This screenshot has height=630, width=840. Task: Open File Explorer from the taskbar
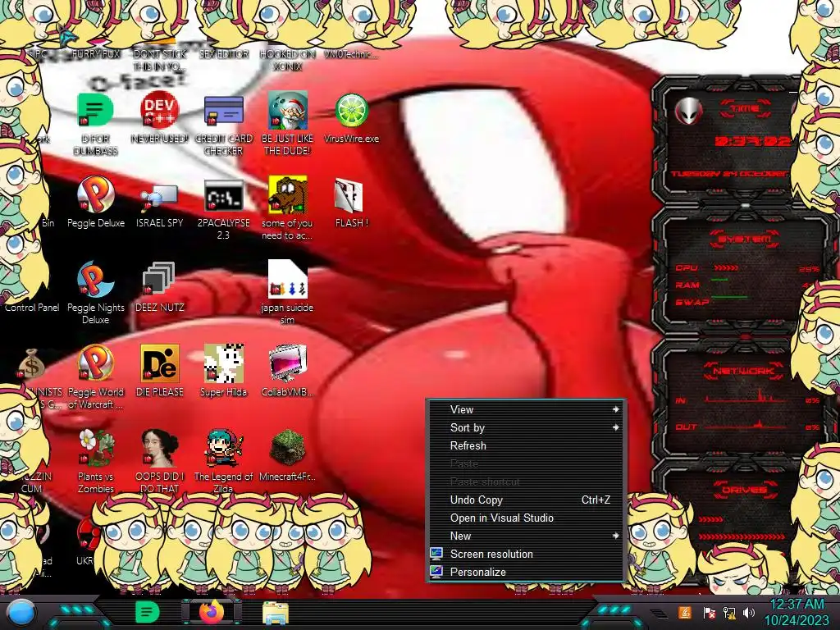click(x=276, y=614)
